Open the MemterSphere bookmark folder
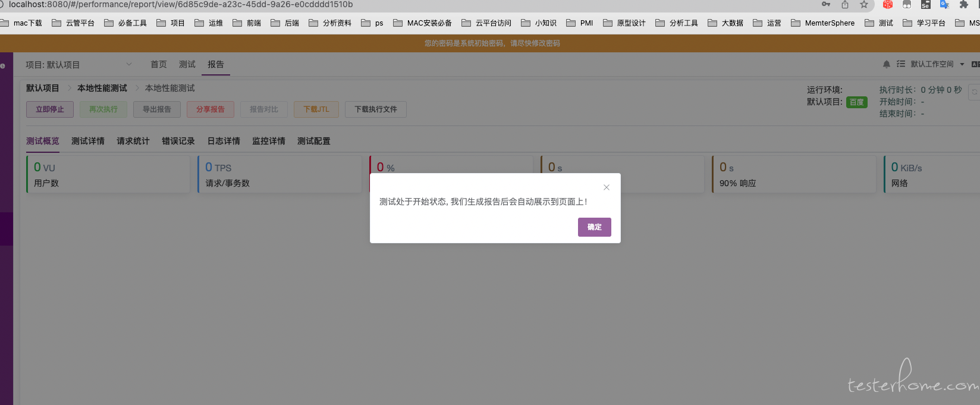This screenshot has height=405, width=980. tap(823, 23)
